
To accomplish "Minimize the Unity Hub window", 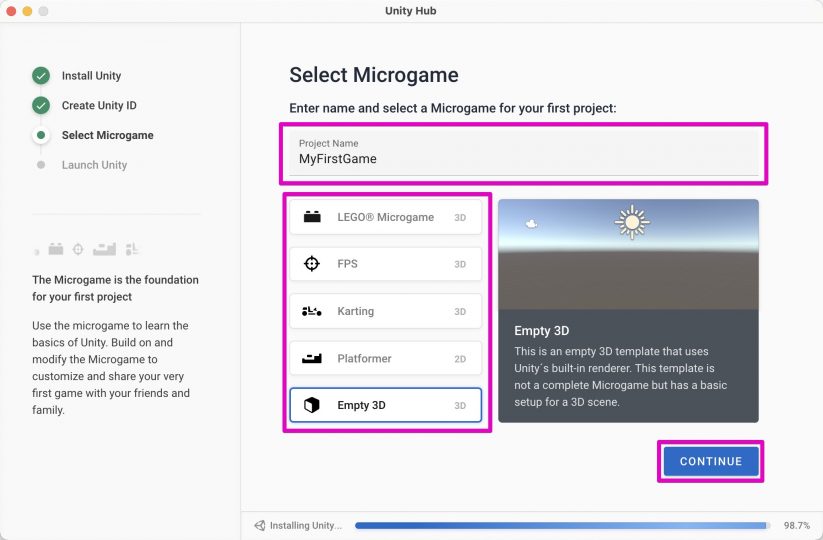I will (x=27, y=11).
